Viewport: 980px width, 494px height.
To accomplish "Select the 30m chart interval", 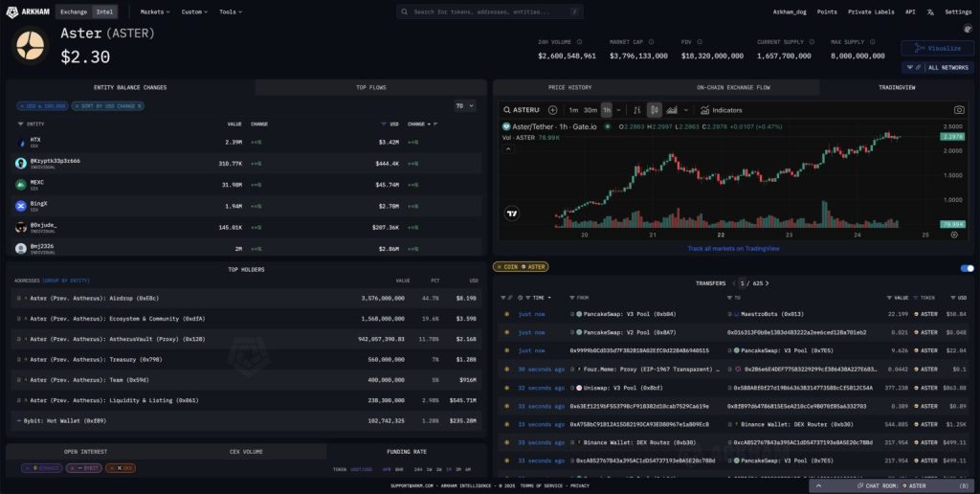I will tap(590, 110).
